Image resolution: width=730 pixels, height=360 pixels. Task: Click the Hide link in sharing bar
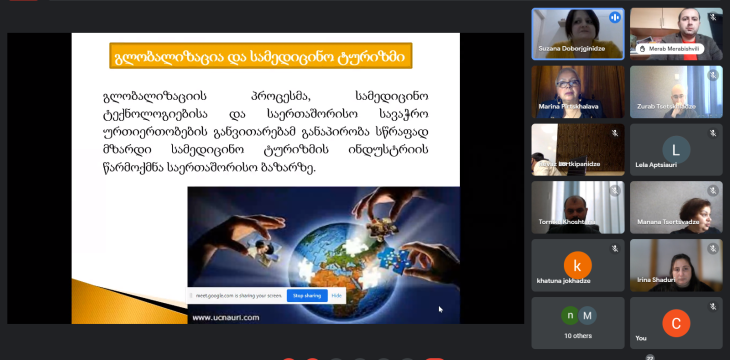tap(336, 296)
